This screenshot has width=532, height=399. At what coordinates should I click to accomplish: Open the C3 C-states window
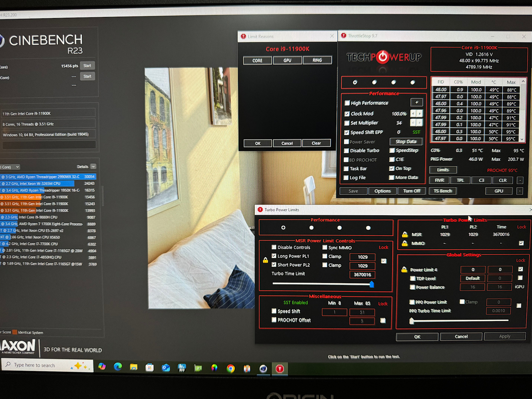click(x=481, y=180)
